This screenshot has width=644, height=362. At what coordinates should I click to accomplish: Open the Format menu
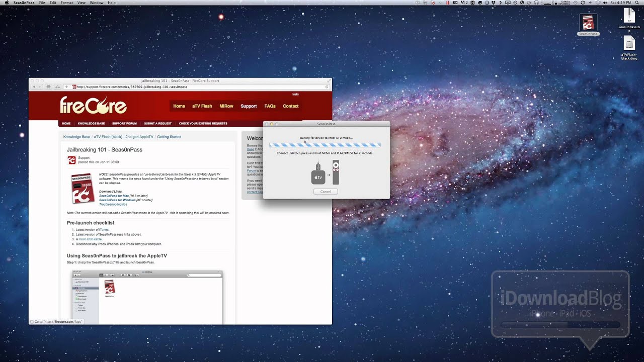point(66,3)
